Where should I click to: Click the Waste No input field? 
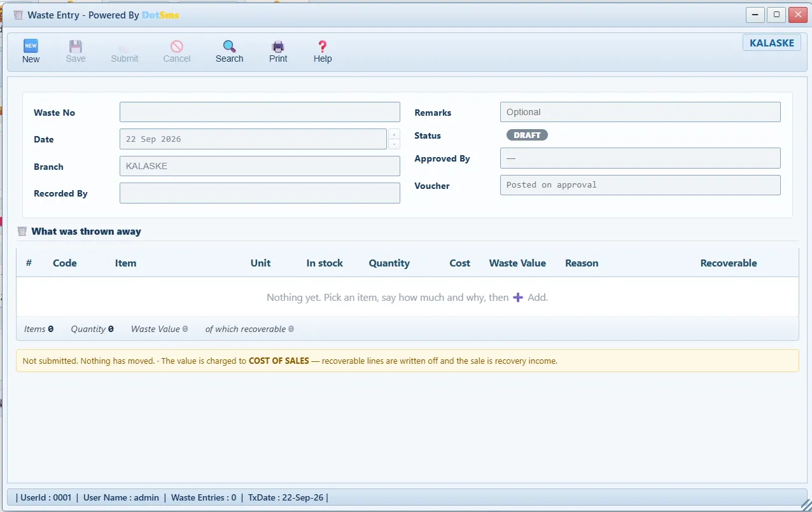click(260, 112)
